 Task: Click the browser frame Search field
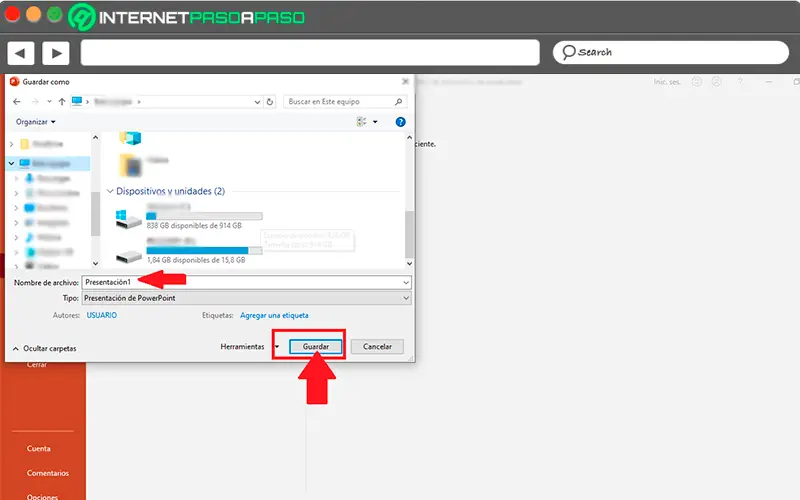click(670, 53)
